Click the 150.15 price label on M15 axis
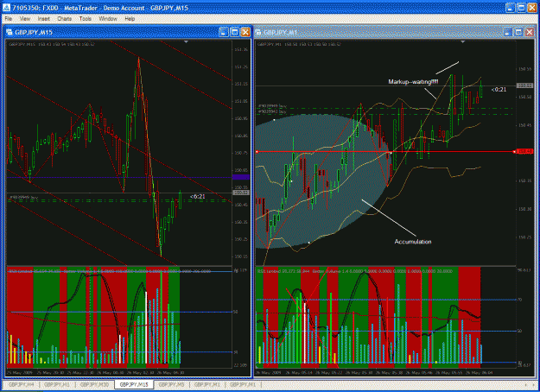The image size is (540, 392). coord(241,256)
